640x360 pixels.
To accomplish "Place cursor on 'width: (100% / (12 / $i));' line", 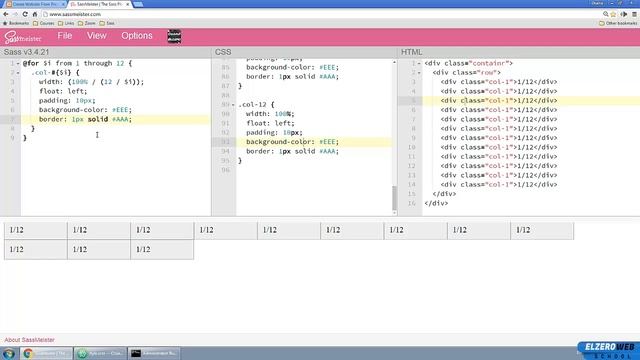I will point(91,82).
